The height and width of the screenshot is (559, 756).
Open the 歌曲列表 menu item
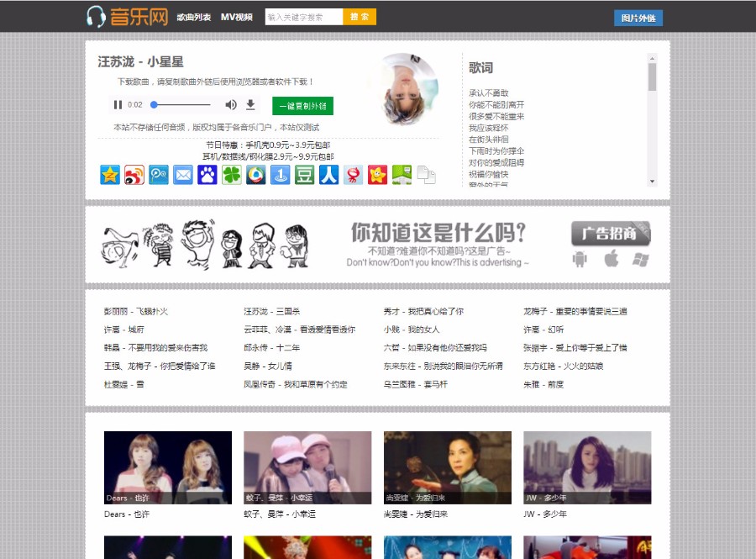[x=194, y=17]
